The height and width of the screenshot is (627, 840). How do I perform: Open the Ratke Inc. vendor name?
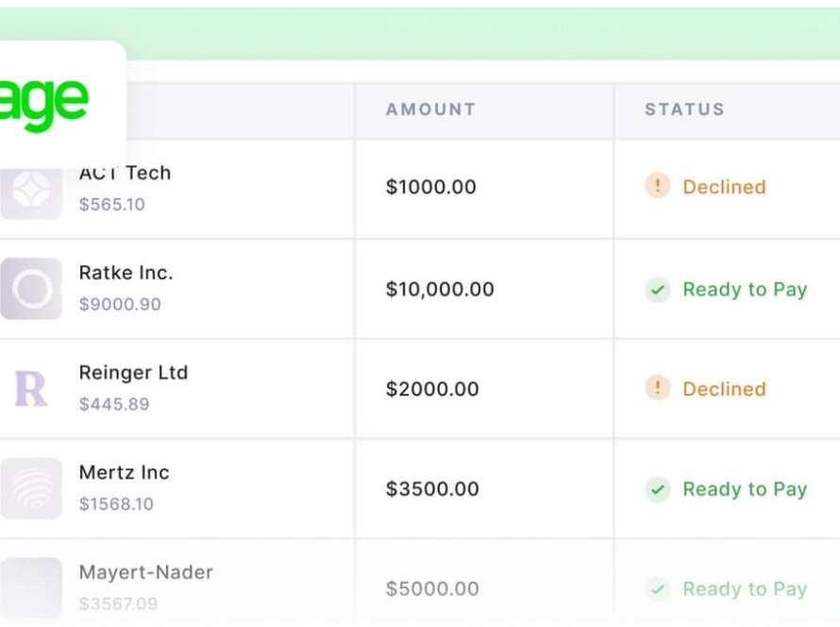click(126, 273)
